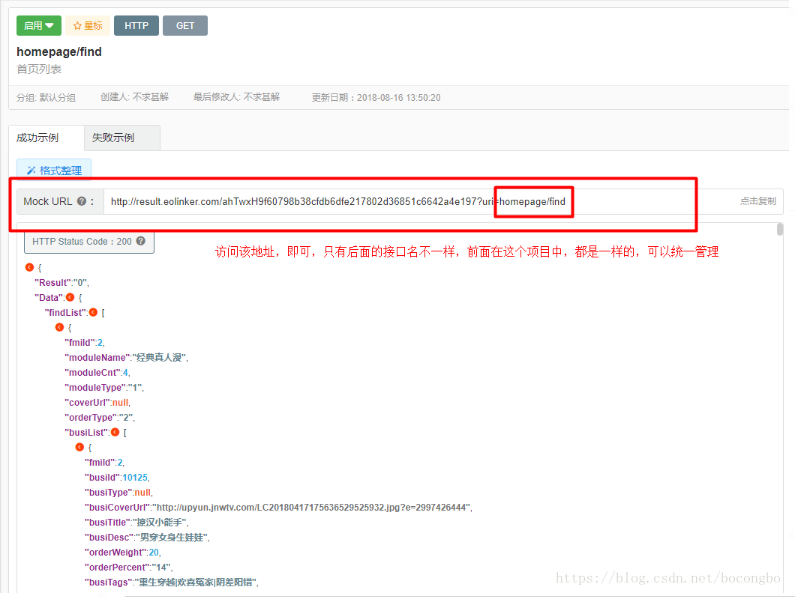Click the GET method badge
795x597 pixels.
click(x=185, y=25)
